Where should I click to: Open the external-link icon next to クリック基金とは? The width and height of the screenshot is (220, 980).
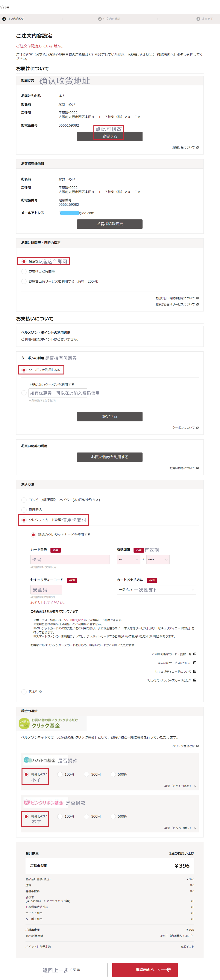(x=197, y=746)
